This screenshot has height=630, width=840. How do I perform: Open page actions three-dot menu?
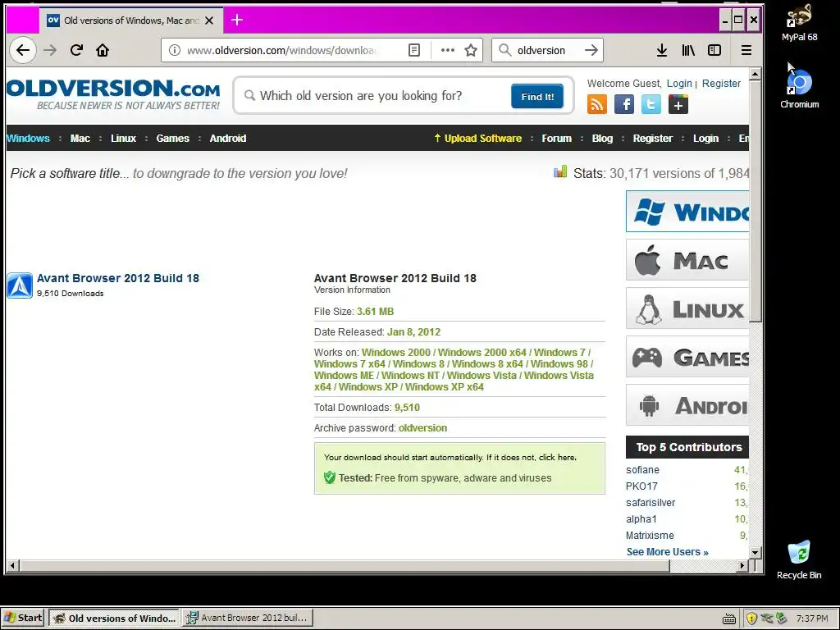(x=447, y=50)
